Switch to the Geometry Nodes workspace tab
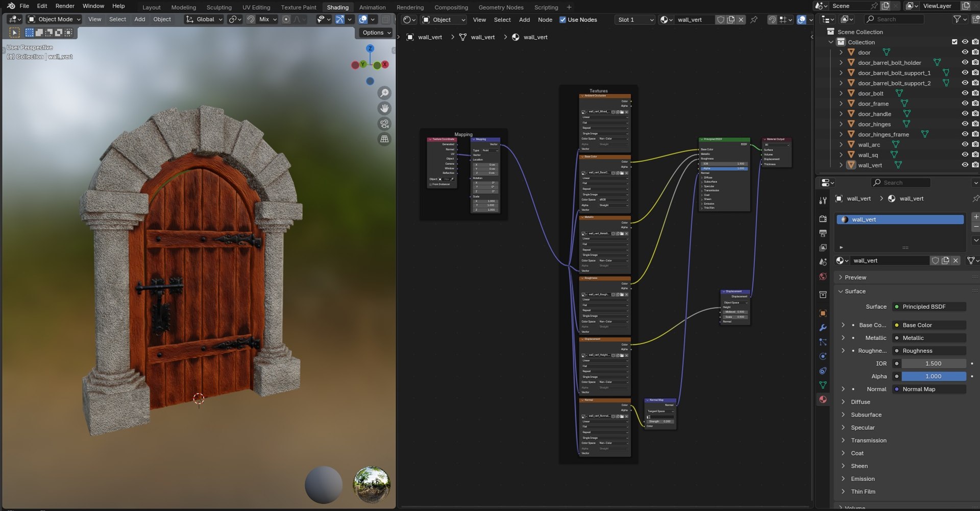This screenshot has width=980, height=511. coord(501,7)
